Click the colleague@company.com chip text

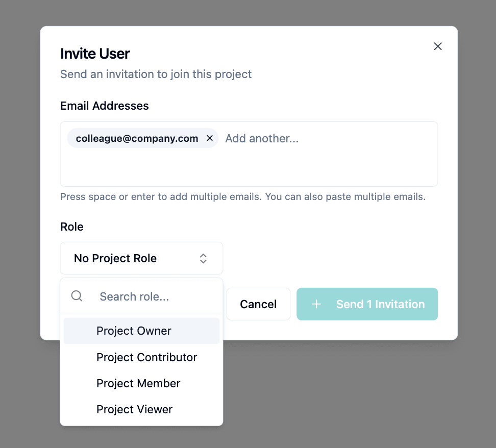click(x=137, y=138)
